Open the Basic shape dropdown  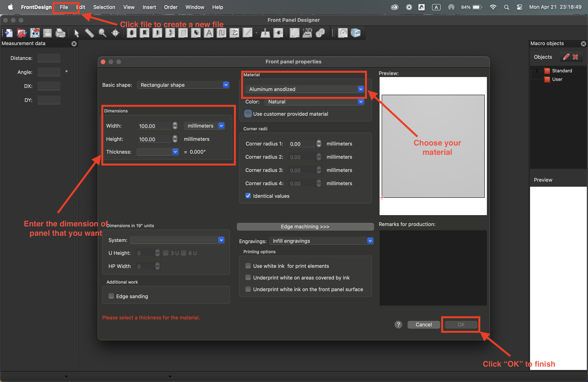pos(183,85)
